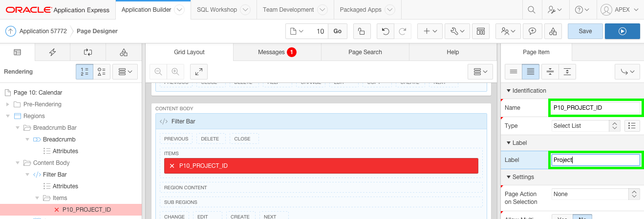This screenshot has height=219, width=644.
Task: Select P10_PROJECT_ID in the rendering tree
Action: [86, 210]
